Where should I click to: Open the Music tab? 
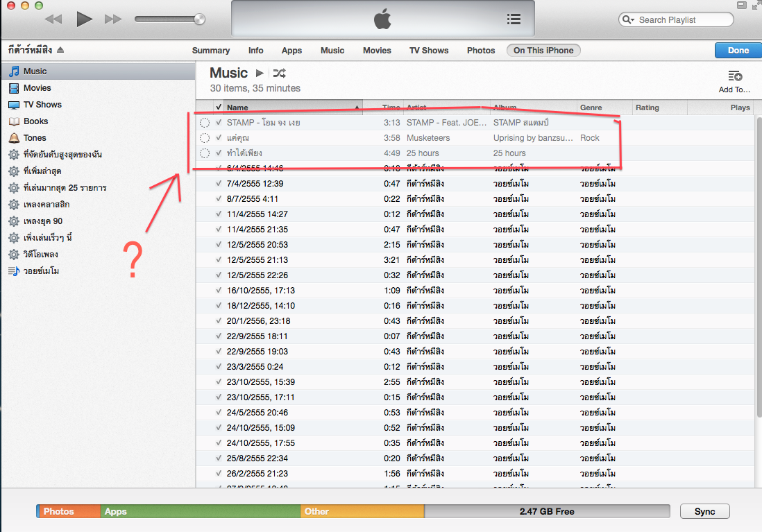pos(332,51)
